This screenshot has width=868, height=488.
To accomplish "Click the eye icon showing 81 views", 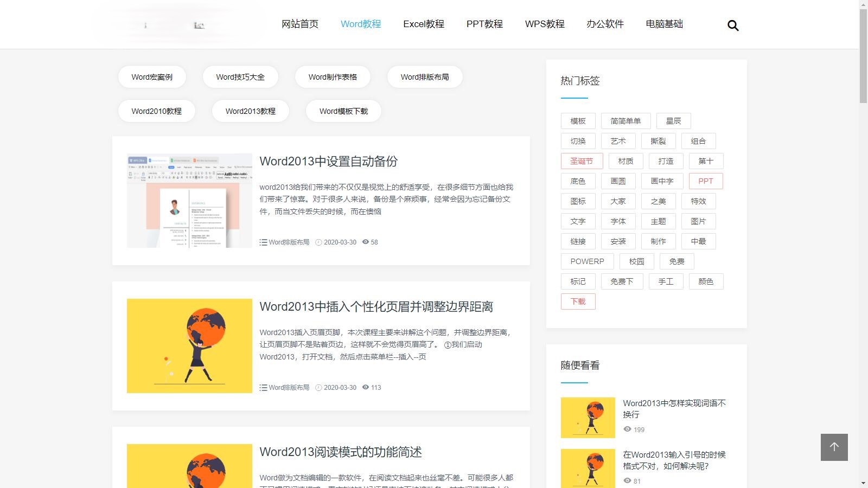I will (x=627, y=480).
